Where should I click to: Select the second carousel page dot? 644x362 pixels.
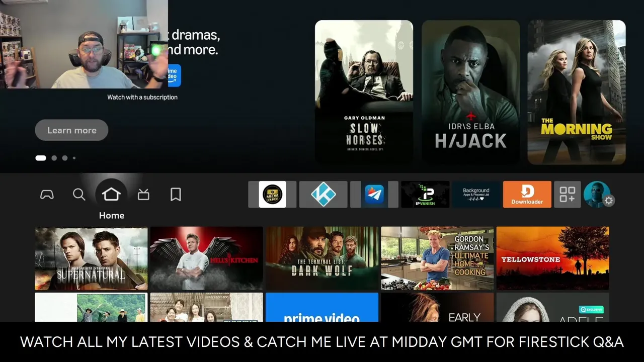pyautogui.click(x=54, y=158)
